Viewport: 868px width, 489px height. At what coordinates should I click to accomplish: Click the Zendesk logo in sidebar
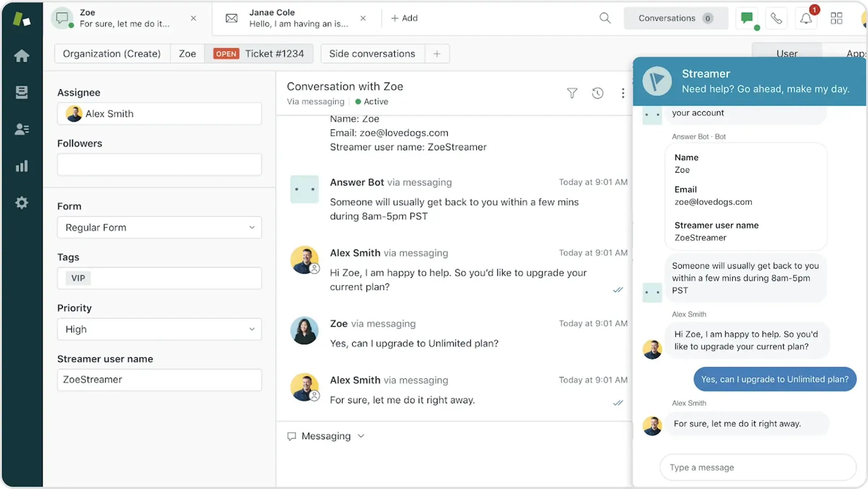click(x=22, y=19)
